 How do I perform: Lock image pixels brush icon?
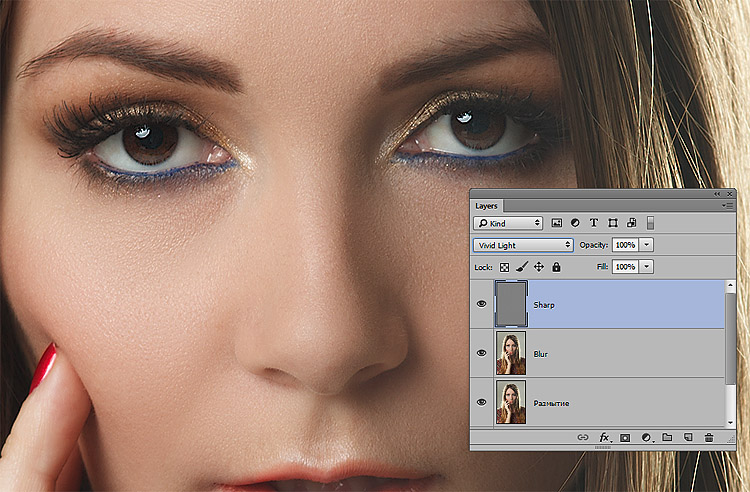pyautogui.click(x=522, y=267)
